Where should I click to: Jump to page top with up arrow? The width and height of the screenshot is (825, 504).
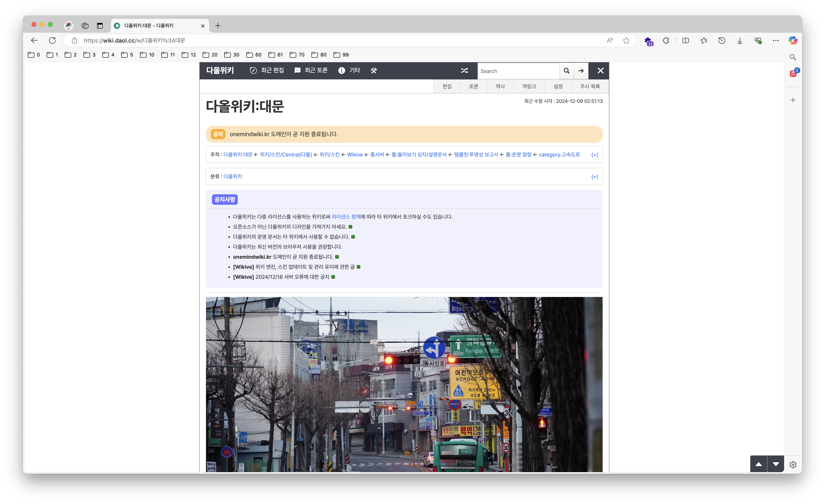click(758, 464)
